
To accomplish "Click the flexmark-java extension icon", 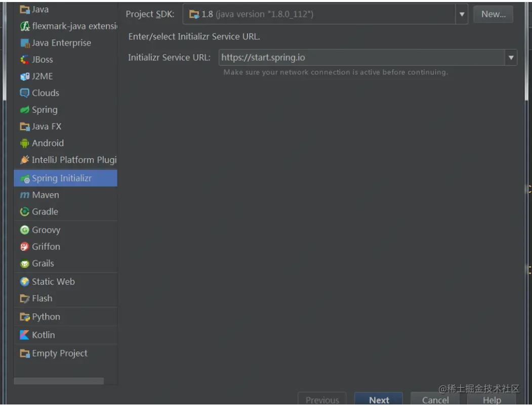I will click(25, 26).
